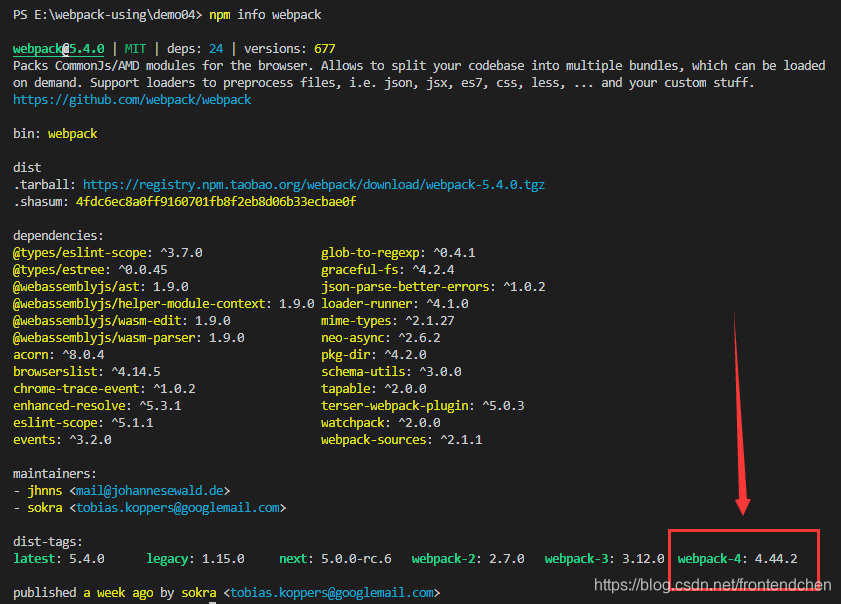Click the loader-runner dependency

(x=395, y=304)
